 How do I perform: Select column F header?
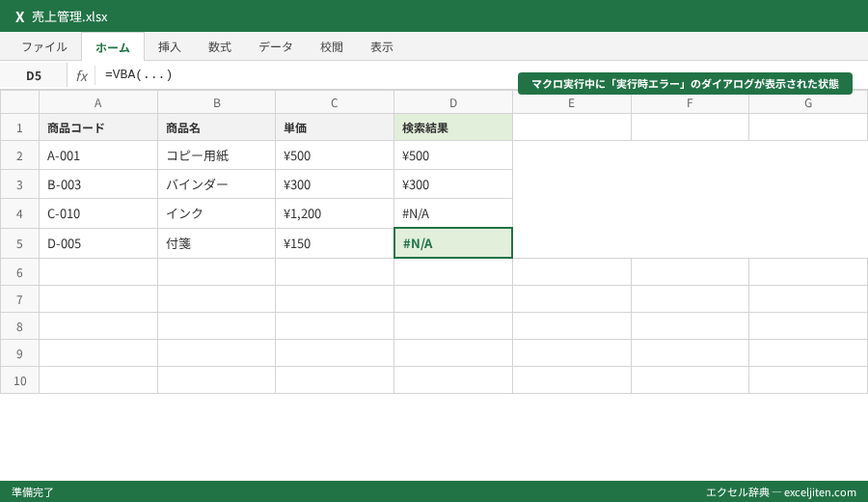(x=690, y=102)
